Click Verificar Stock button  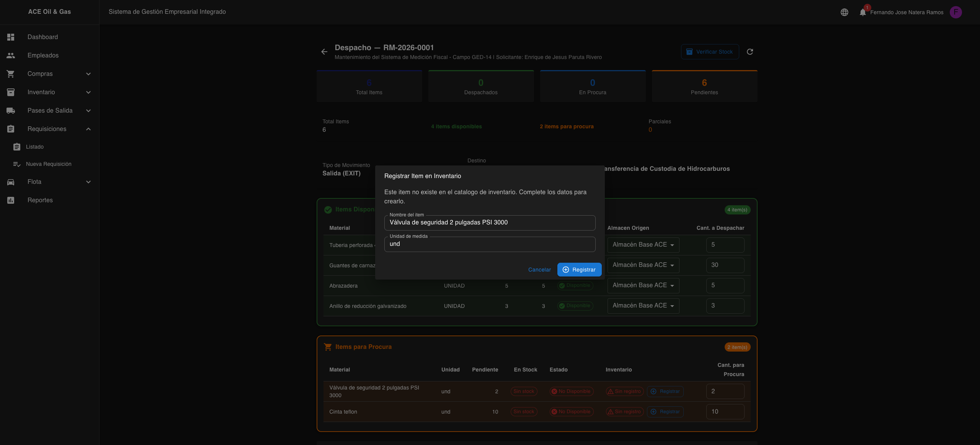710,52
